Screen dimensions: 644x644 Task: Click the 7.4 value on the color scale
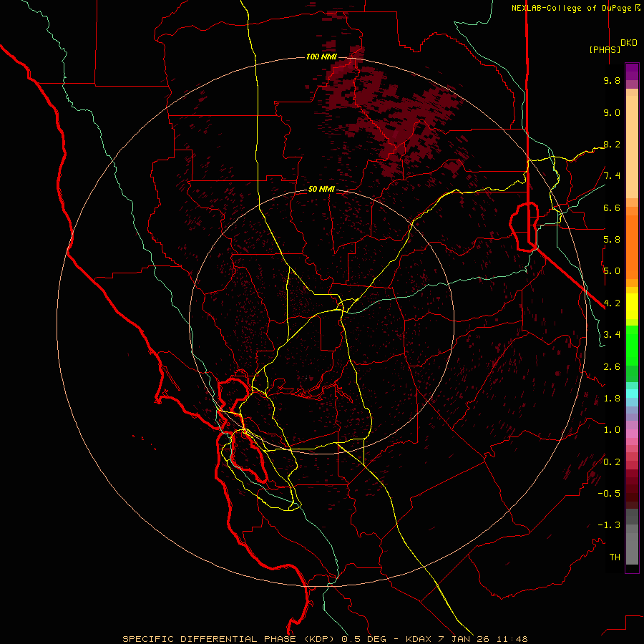click(612, 176)
